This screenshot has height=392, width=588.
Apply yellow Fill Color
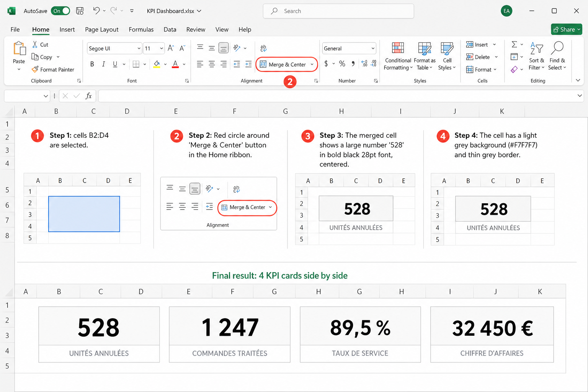pos(157,64)
